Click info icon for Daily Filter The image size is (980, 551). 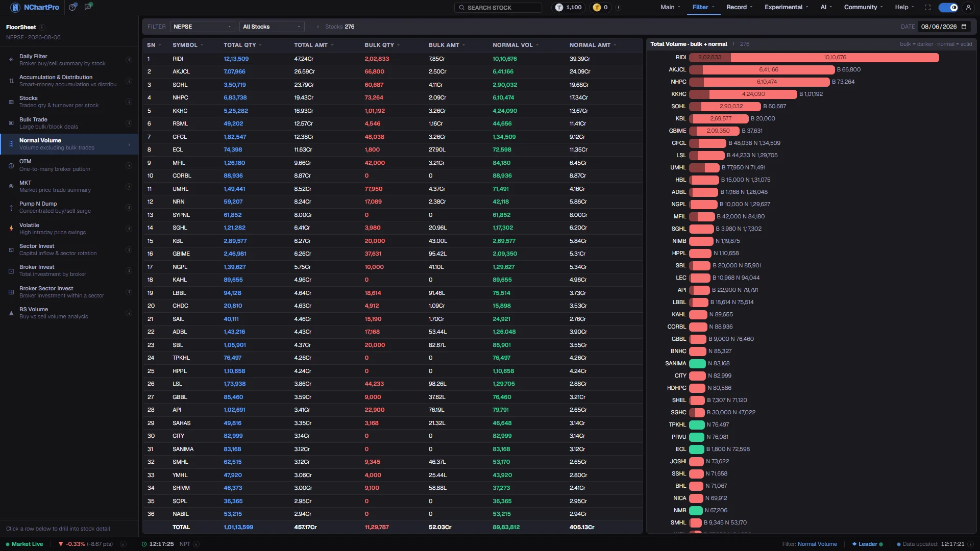tap(129, 60)
